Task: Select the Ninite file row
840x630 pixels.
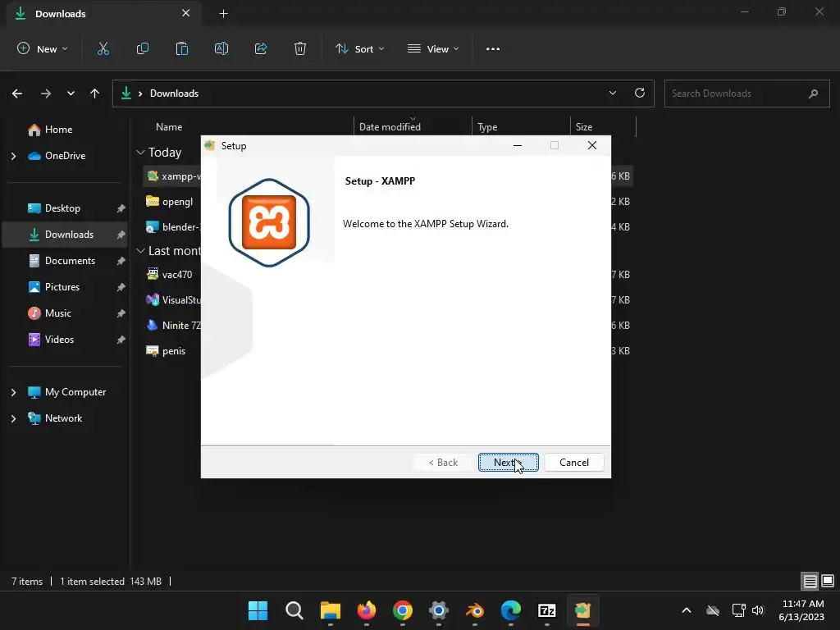Action: (x=171, y=325)
